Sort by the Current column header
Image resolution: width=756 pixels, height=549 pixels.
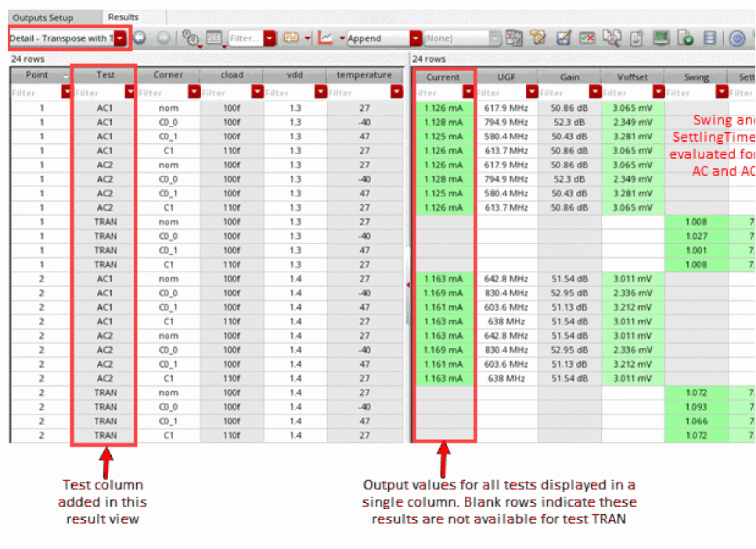443,77
